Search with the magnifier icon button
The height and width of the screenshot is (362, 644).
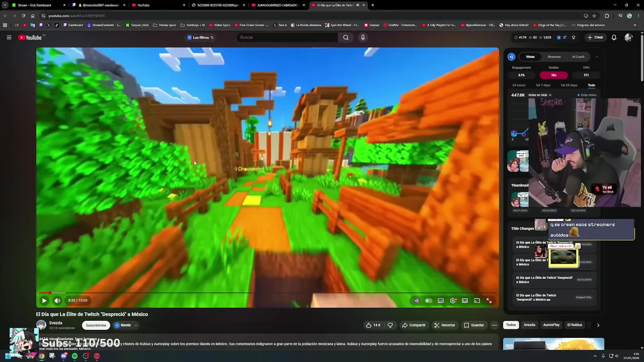pyautogui.click(x=346, y=37)
